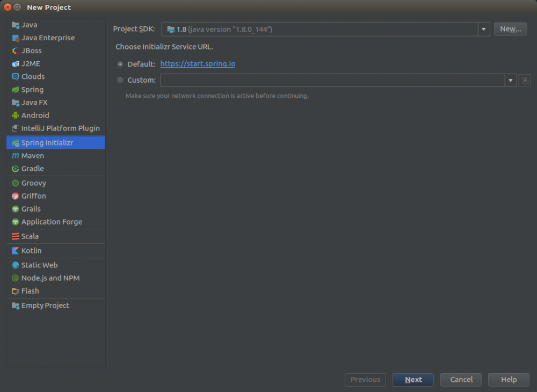Click the Gradle icon in project list

pos(16,169)
